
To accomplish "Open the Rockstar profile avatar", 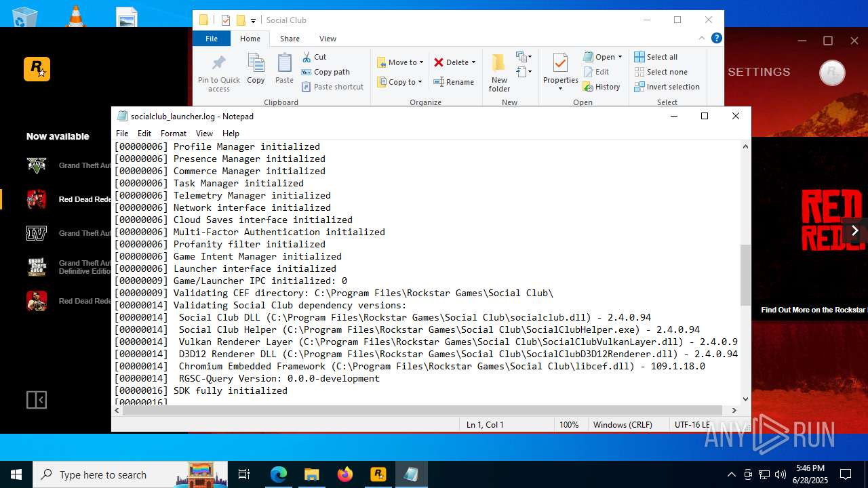I will coord(832,73).
